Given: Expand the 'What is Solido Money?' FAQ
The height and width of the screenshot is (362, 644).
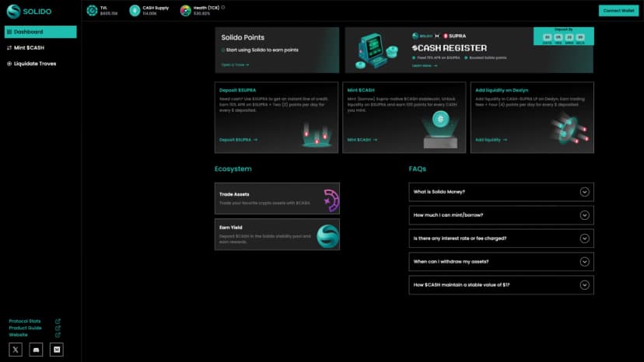Looking at the screenshot, I should point(501,192).
